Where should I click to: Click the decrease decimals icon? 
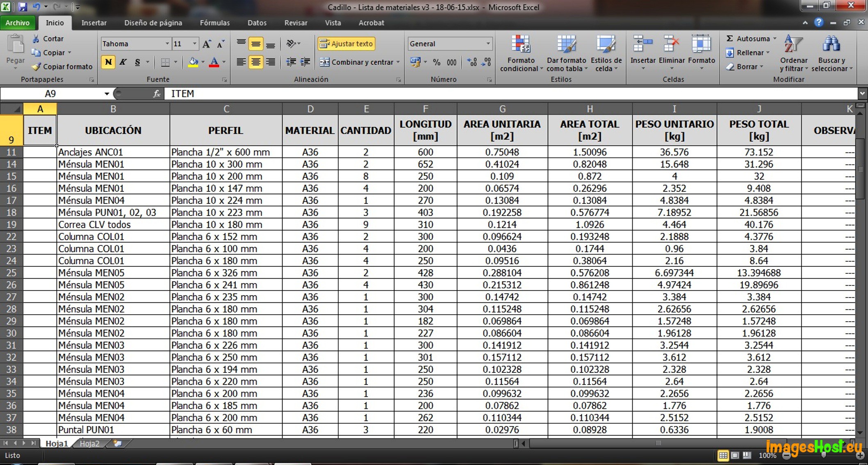[x=486, y=62]
